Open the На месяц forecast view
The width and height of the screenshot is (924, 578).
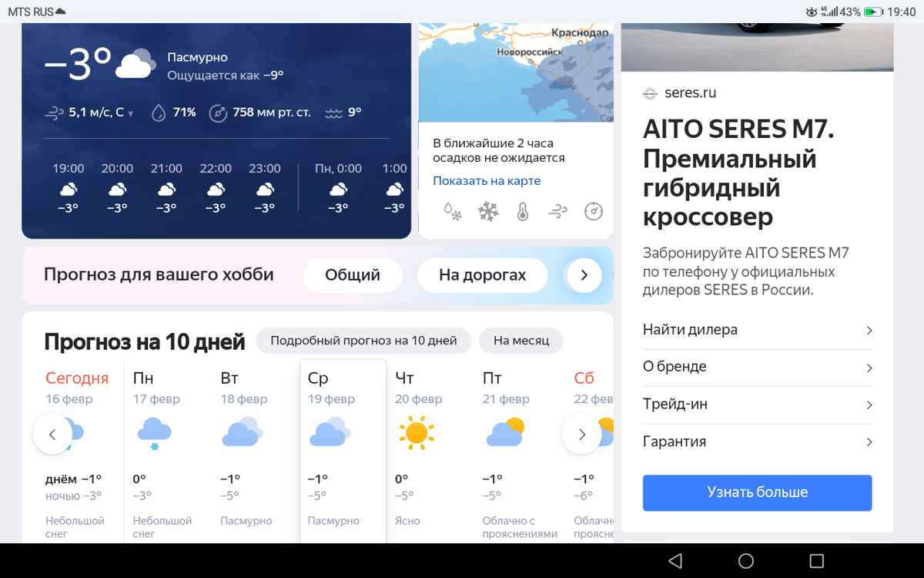click(521, 340)
